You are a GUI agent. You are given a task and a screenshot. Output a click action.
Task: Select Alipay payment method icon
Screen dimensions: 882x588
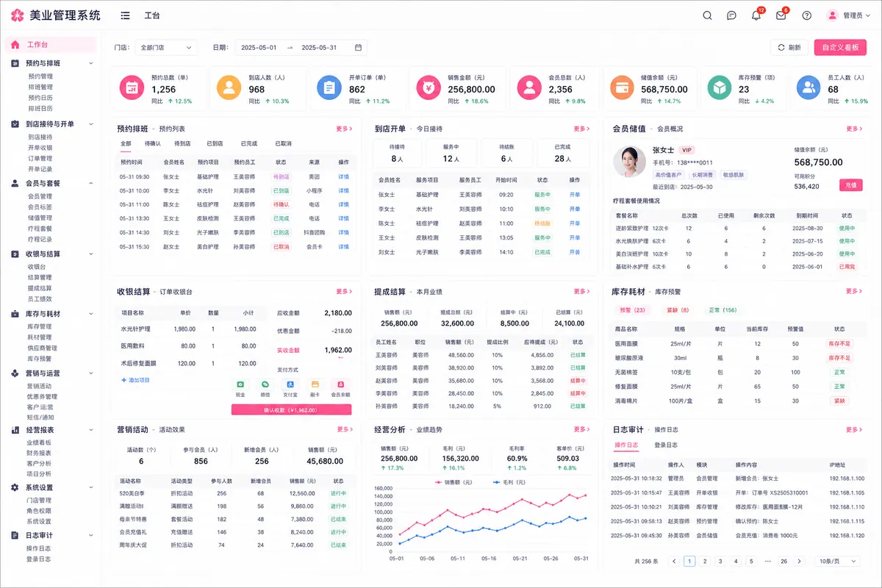[290, 384]
